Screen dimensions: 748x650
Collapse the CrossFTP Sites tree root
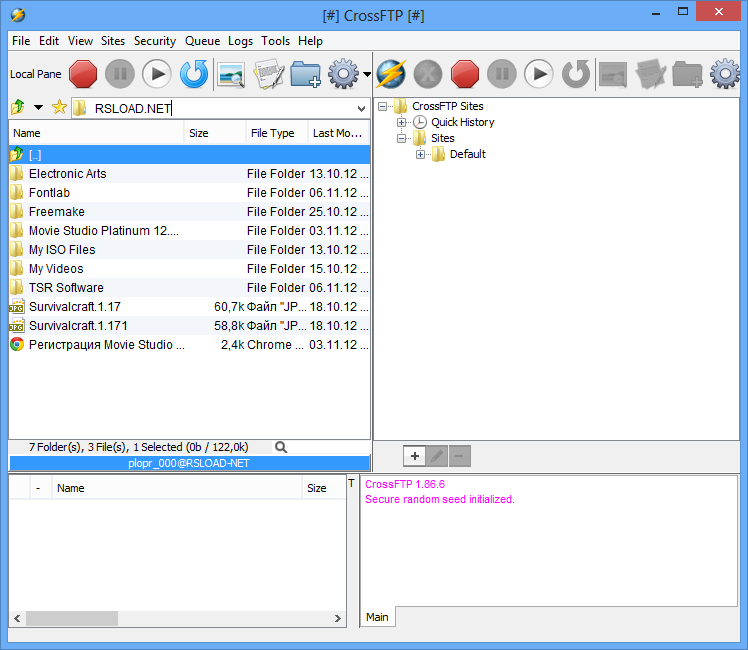point(383,106)
